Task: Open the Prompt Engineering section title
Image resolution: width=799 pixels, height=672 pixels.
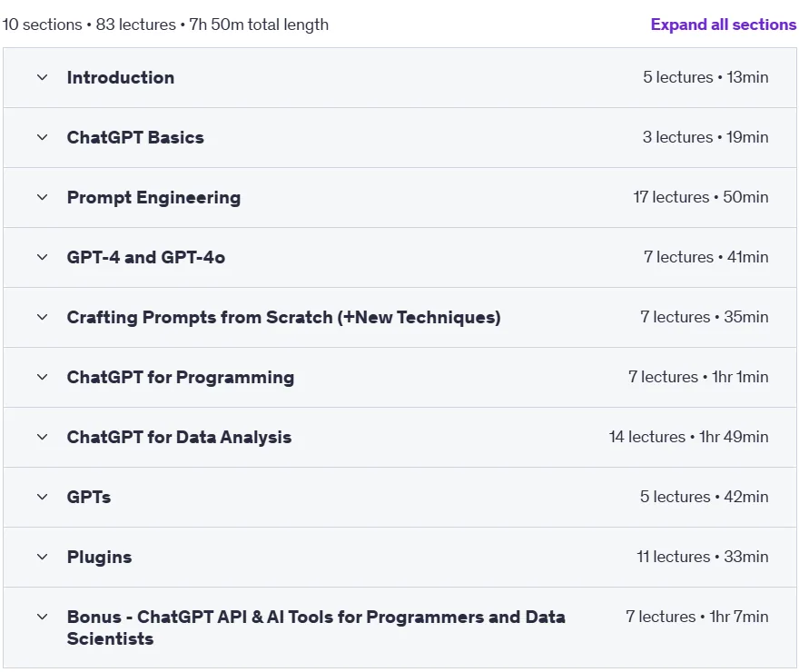Action: (153, 198)
